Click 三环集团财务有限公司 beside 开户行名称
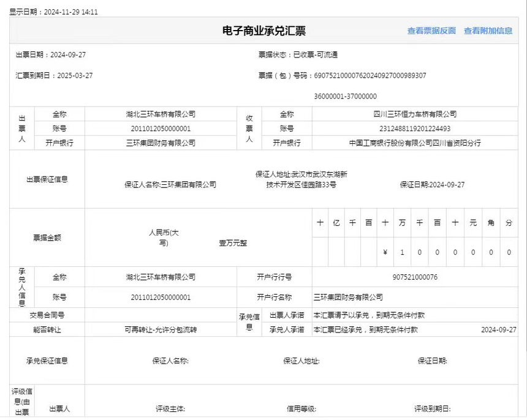 click(348, 298)
